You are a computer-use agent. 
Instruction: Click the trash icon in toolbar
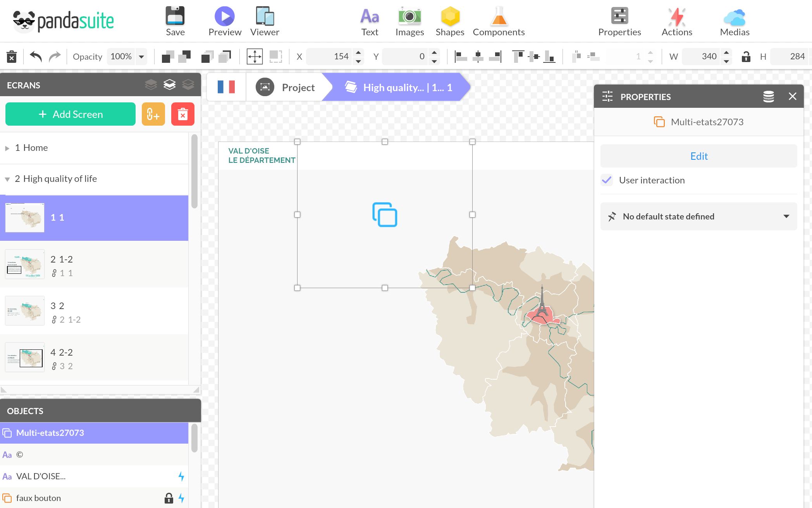12,57
